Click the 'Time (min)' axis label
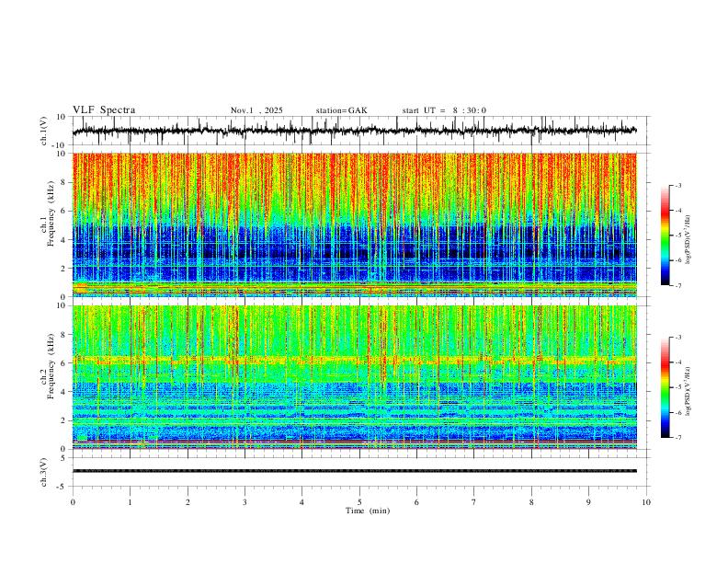 pos(368,511)
